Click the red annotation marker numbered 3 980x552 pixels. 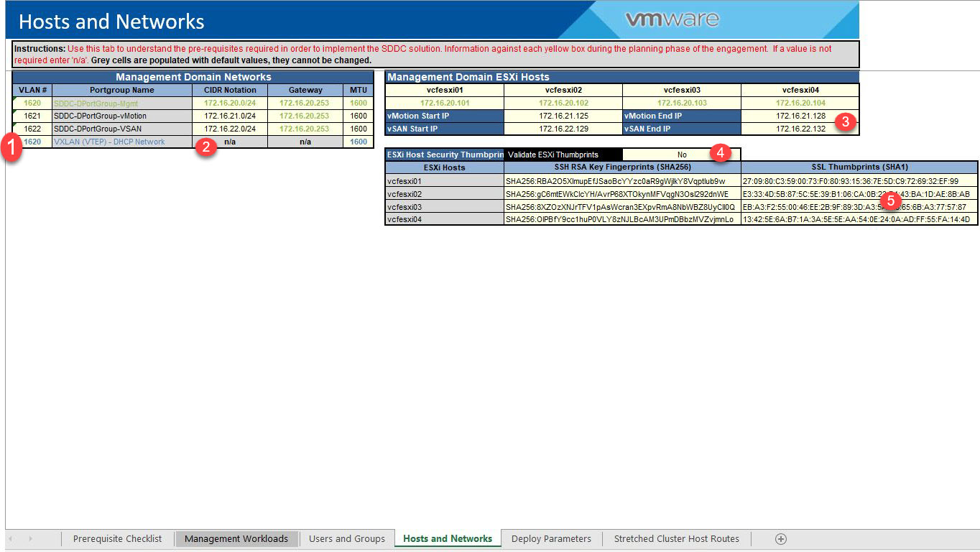(846, 122)
